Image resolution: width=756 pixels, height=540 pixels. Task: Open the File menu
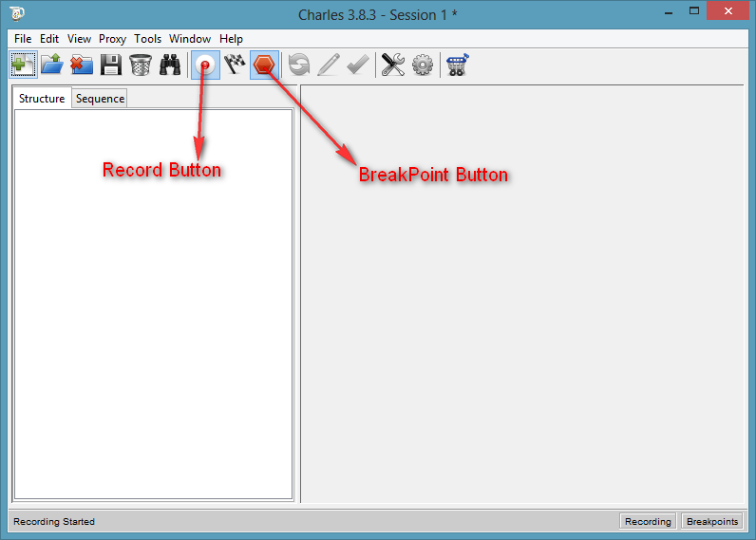[23, 39]
